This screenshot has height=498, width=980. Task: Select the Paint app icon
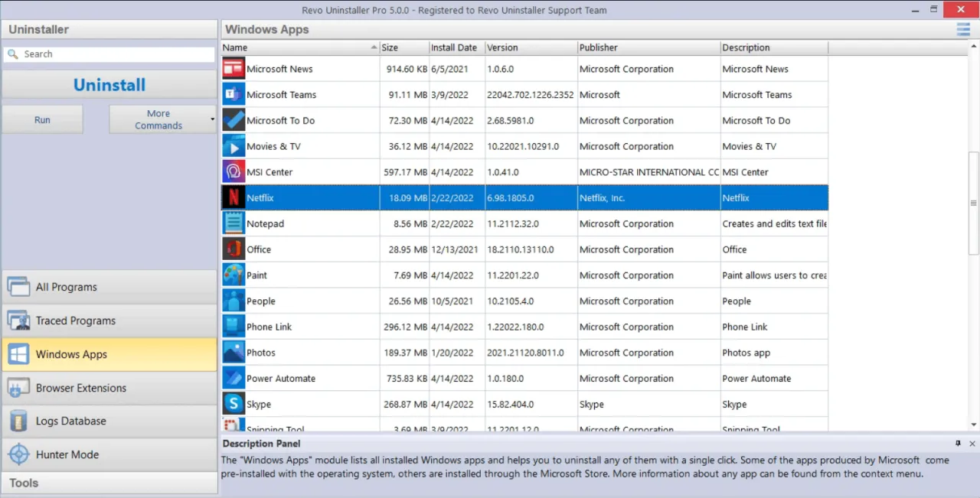point(234,275)
